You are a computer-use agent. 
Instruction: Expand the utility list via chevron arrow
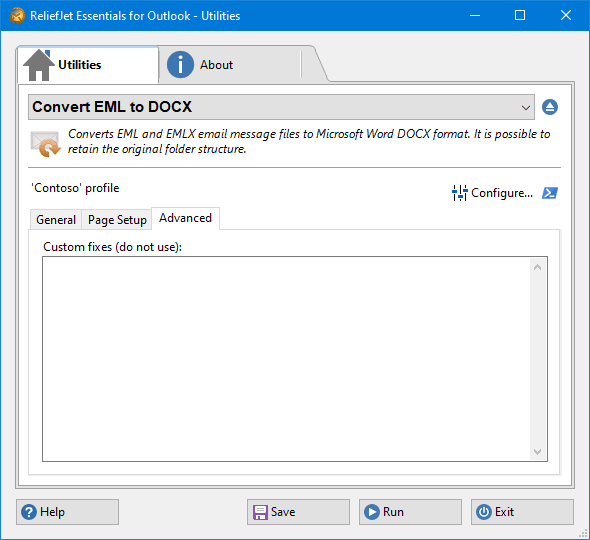pyautogui.click(x=526, y=108)
